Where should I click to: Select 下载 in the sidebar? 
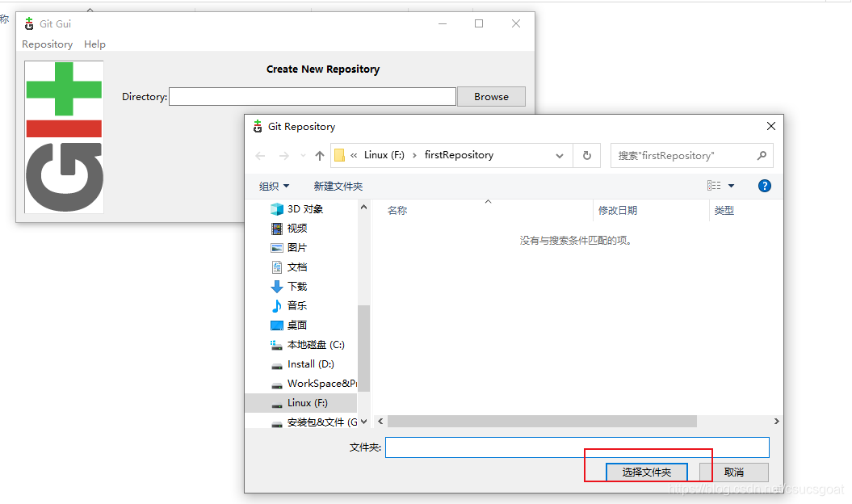pos(297,287)
